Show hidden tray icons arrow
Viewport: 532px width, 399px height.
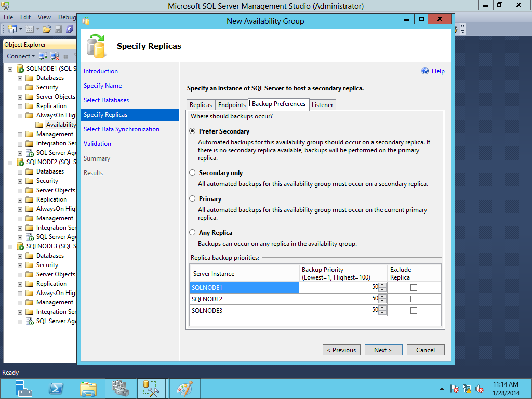pyautogui.click(x=442, y=389)
